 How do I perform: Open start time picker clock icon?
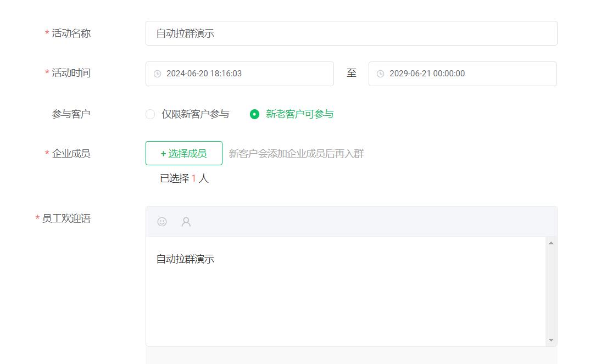click(157, 74)
